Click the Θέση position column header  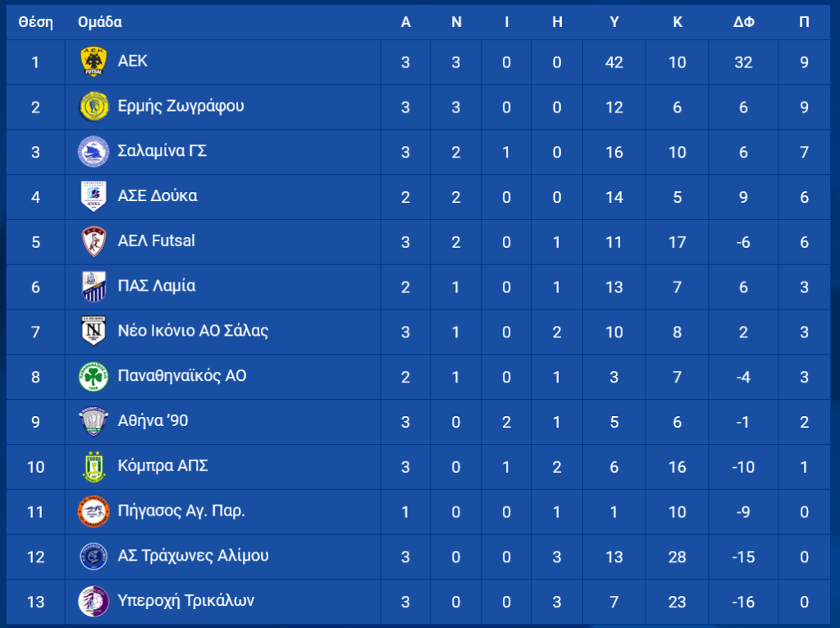tap(35, 22)
